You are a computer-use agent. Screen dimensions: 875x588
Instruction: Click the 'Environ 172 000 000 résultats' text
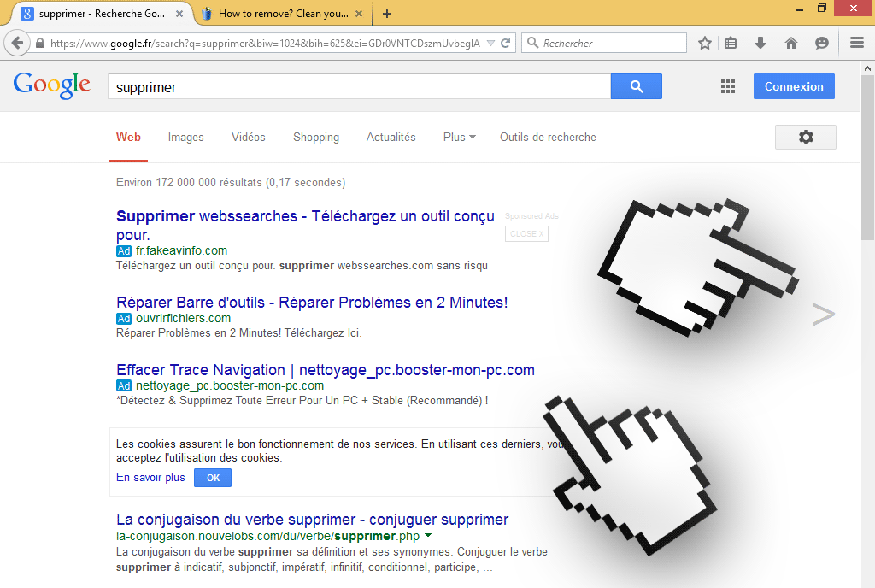pos(231,182)
